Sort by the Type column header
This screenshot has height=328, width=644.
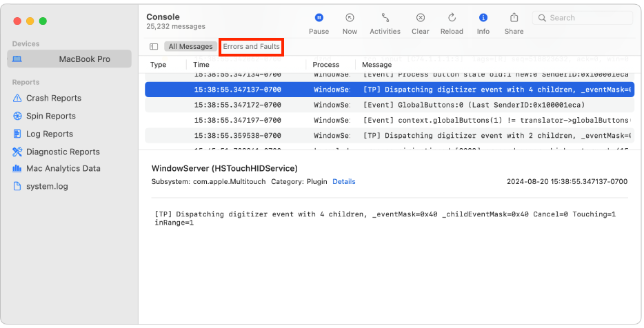click(x=158, y=65)
